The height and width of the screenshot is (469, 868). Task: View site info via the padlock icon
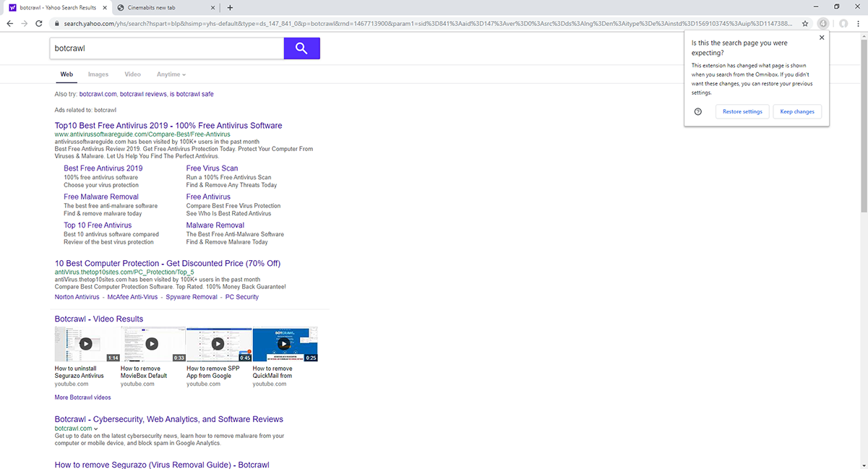click(56, 24)
